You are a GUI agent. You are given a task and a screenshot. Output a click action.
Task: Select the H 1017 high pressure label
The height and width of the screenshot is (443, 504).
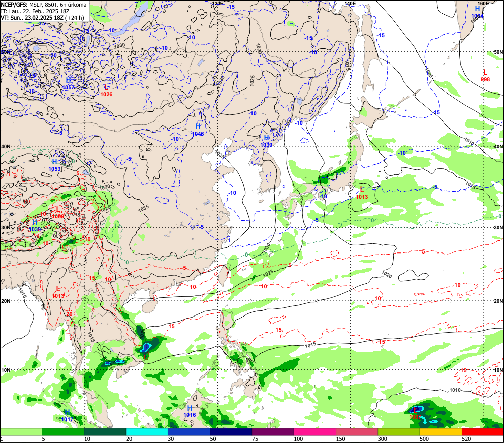click(67, 416)
